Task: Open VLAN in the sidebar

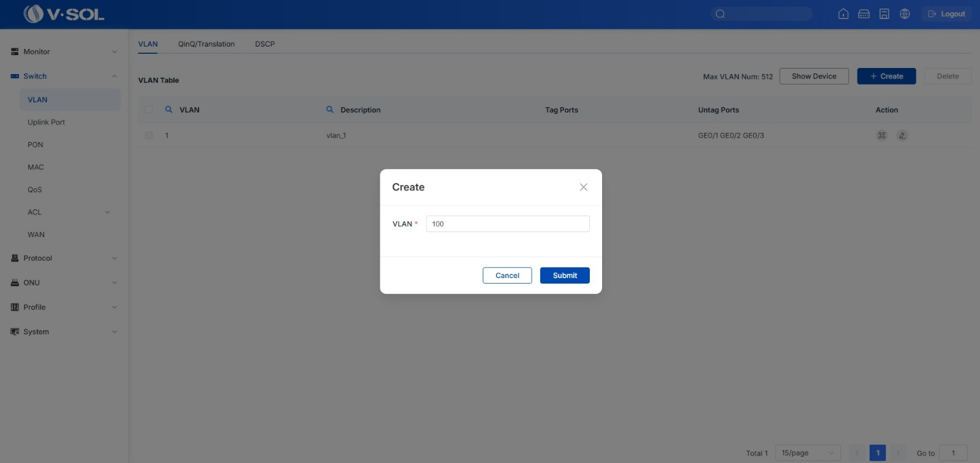Action: tap(70, 100)
